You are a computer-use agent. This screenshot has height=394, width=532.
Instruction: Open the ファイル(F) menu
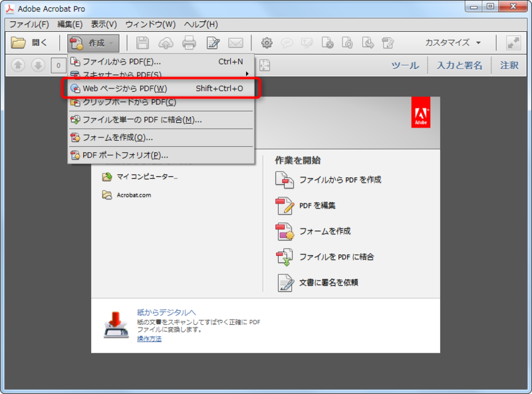click(29, 25)
